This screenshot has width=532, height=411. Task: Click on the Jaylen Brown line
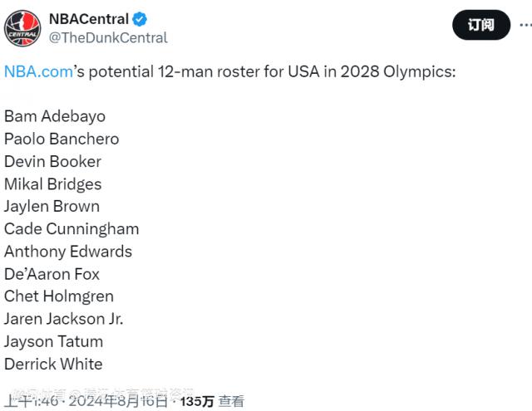[52, 206]
